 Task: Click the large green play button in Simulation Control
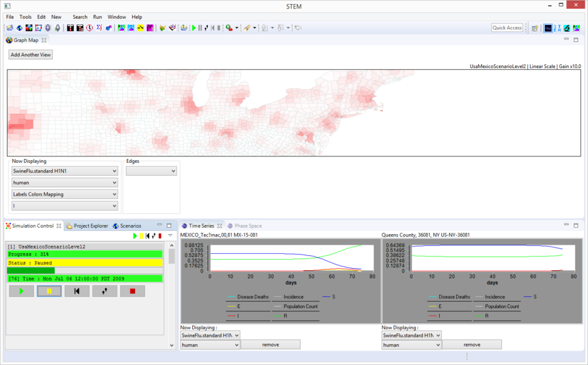pos(21,291)
